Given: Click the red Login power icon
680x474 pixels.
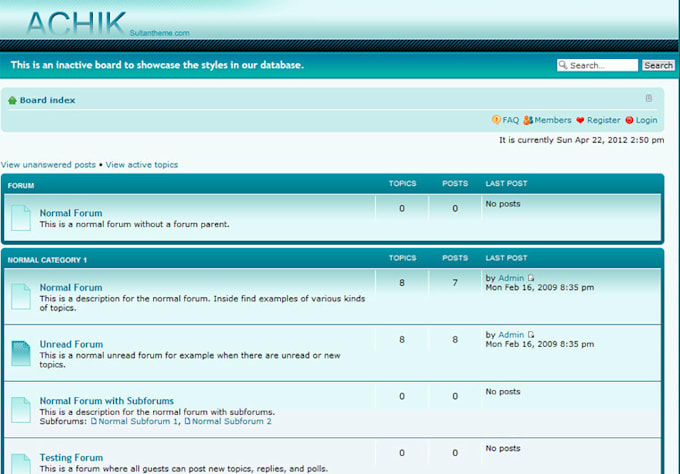Looking at the screenshot, I should click(x=629, y=120).
